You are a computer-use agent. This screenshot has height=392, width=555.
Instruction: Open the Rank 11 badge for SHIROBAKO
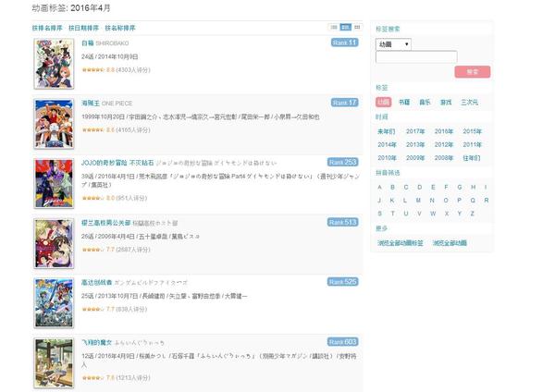point(344,43)
